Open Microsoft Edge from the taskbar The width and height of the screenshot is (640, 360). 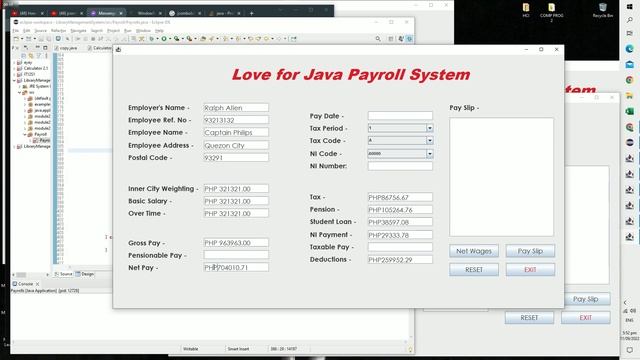(x=630, y=49)
